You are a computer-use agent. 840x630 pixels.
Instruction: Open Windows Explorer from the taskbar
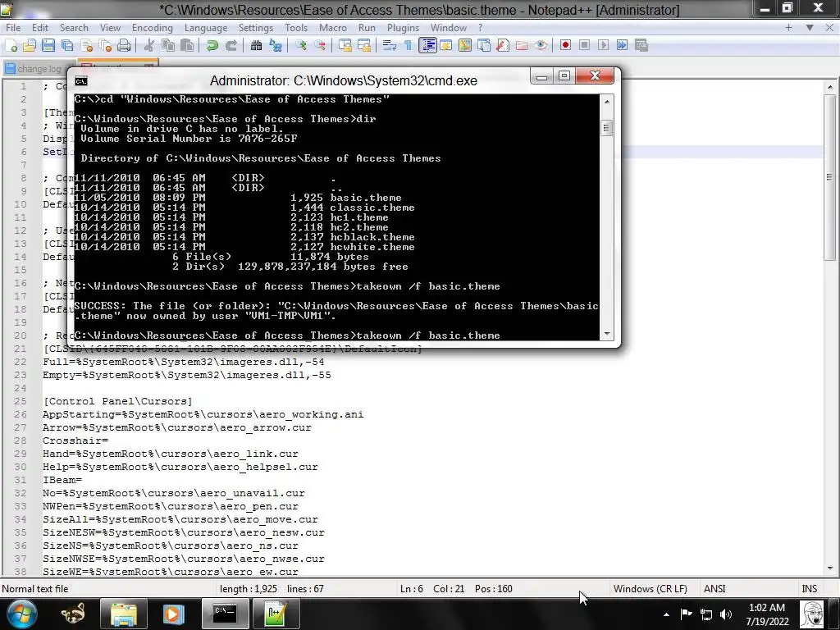(124, 614)
